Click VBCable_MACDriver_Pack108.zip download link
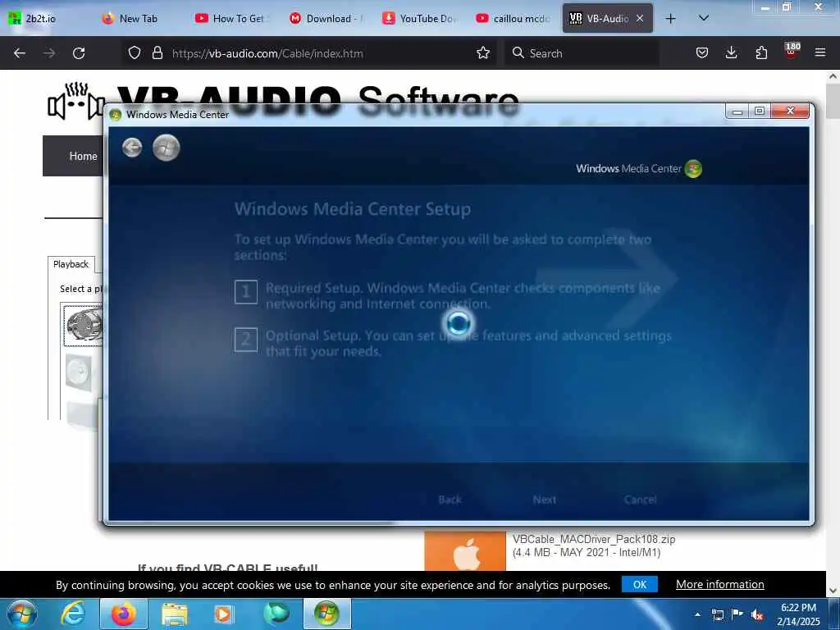 click(594, 539)
